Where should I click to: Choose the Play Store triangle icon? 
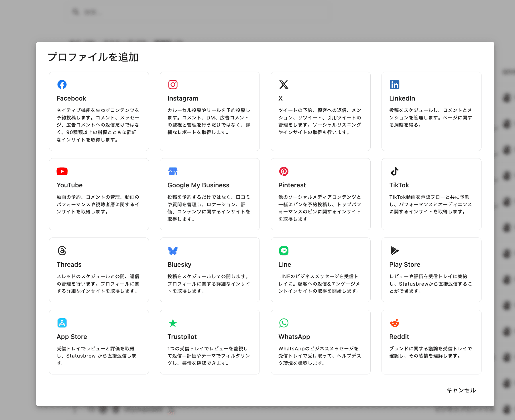click(394, 251)
